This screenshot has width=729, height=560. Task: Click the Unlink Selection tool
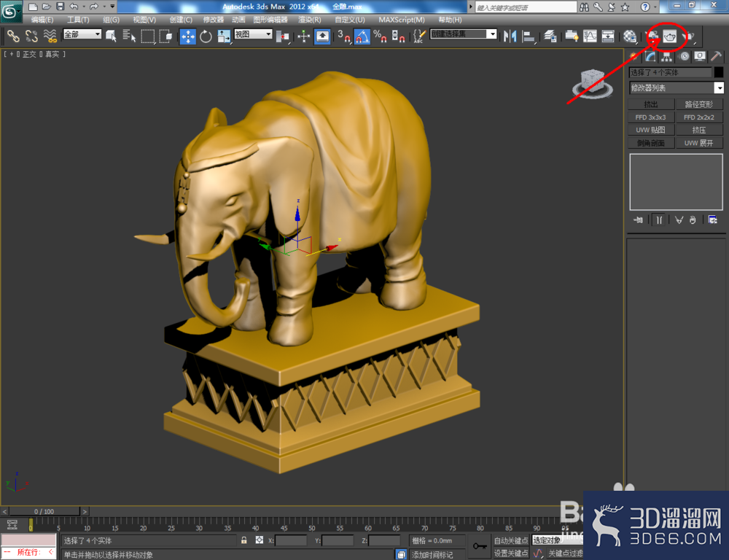click(31, 36)
